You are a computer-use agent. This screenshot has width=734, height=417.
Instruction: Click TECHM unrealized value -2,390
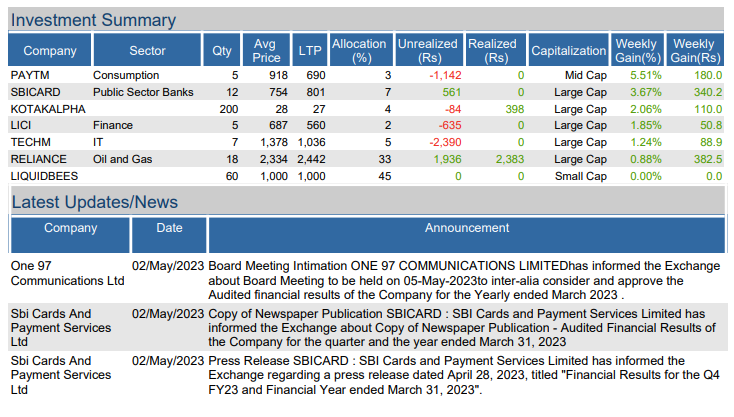pyautogui.click(x=445, y=142)
